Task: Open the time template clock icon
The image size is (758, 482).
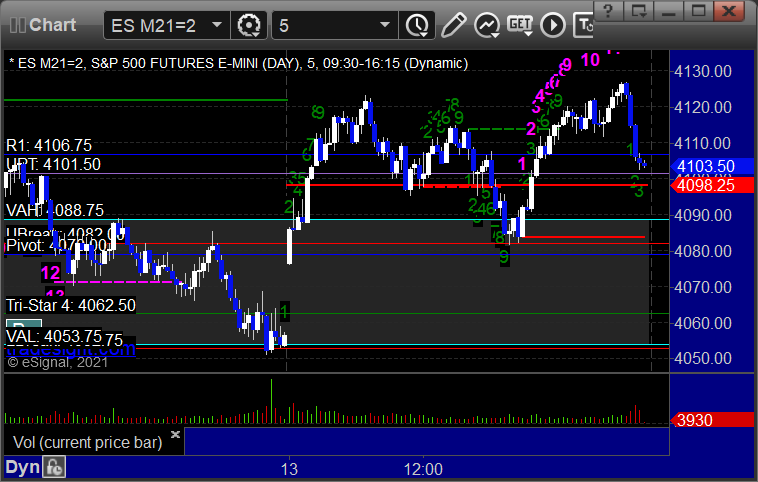Action: pyautogui.click(x=417, y=25)
